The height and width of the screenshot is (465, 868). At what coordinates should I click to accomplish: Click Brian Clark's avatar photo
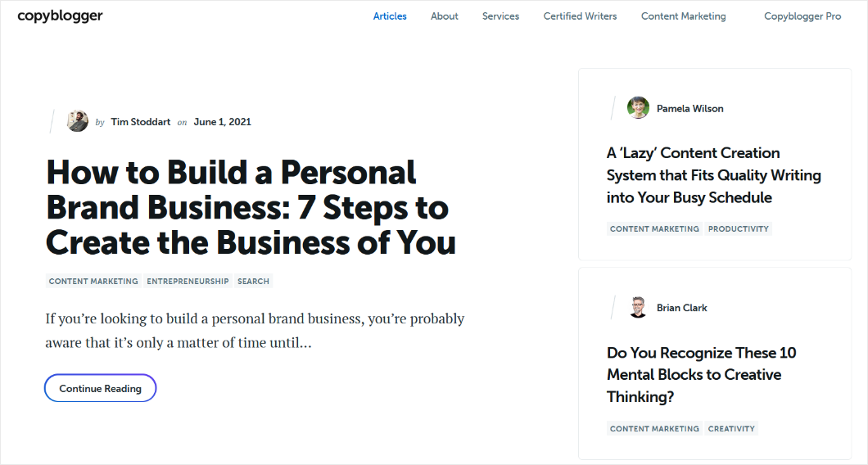pyautogui.click(x=638, y=308)
